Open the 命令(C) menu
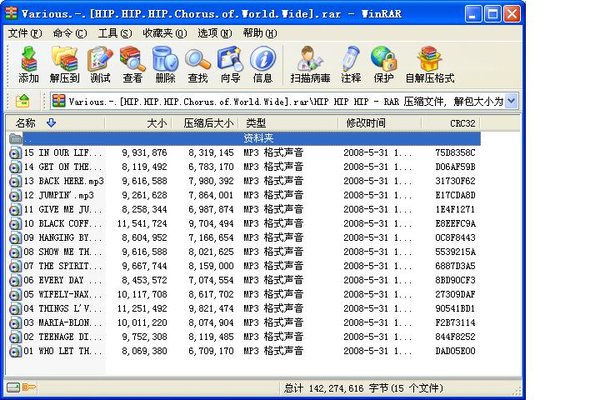This screenshot has width=600, height=400. tap(70, 34)
